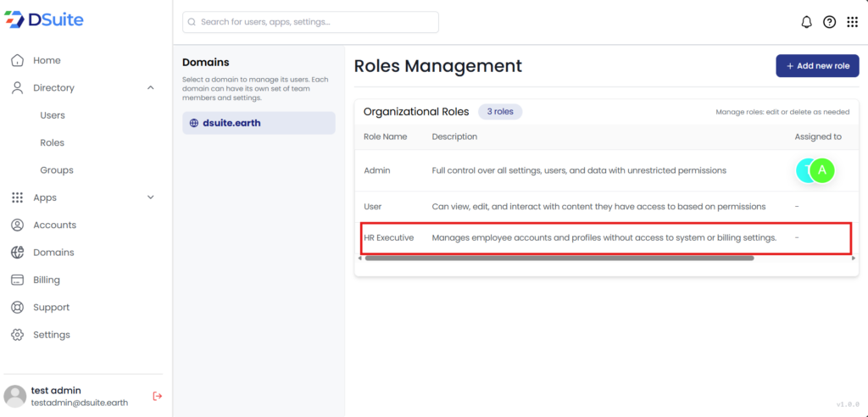The height and width of the screenshot is (417, 868).
Task: Click the help question mark icon
Action: coord(829,22)
